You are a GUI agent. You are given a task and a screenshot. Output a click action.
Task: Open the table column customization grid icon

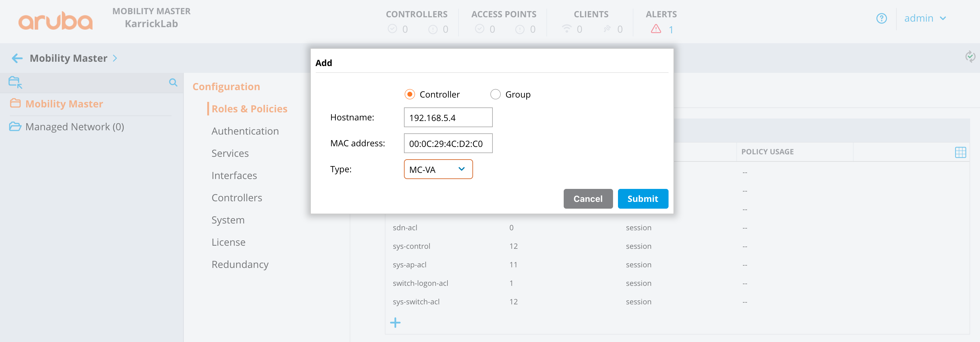960,152
